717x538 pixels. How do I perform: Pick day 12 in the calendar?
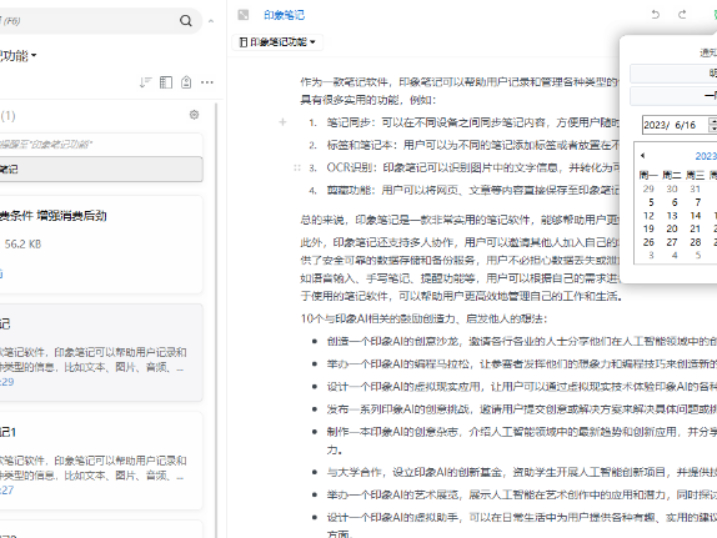point(648,215)
